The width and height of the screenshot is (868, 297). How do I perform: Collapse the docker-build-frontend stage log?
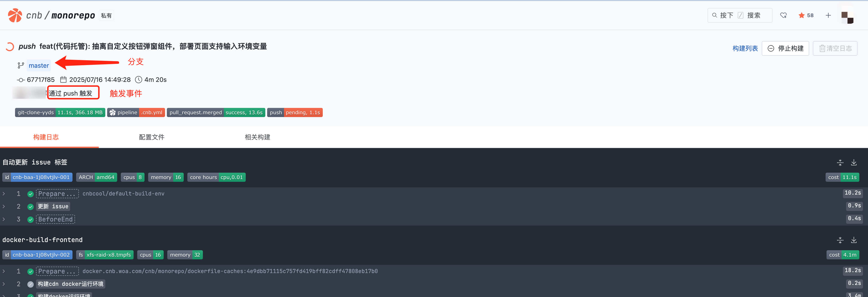[x=840, y=240]
